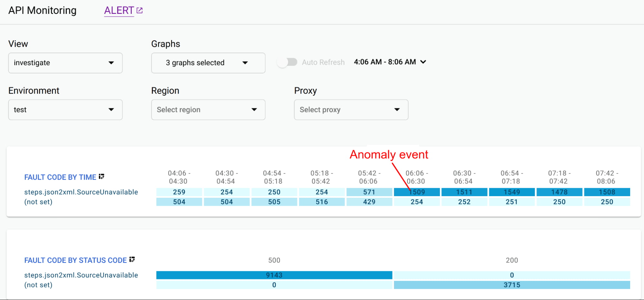Open the Fault Code By Status Code title
This screenshot has height=300, width=644.
pyautogui.click(x=75, y=260)
